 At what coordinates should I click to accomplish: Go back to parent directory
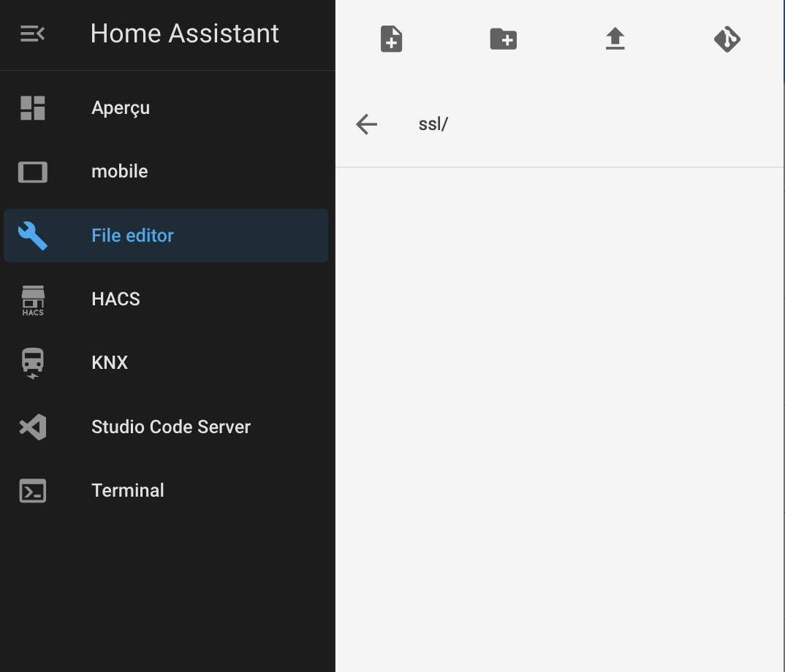click(366, 124)
